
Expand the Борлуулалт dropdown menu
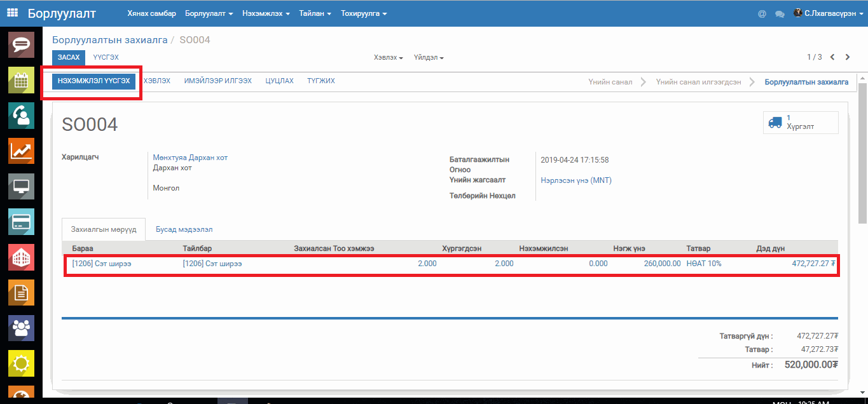click(x=209, y=13)
